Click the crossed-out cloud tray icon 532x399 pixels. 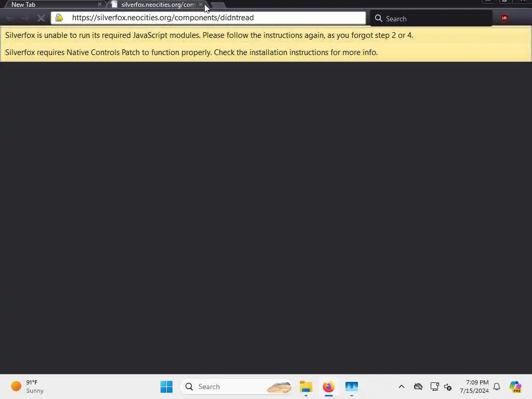pyautogui.click(x=418, y=387)
